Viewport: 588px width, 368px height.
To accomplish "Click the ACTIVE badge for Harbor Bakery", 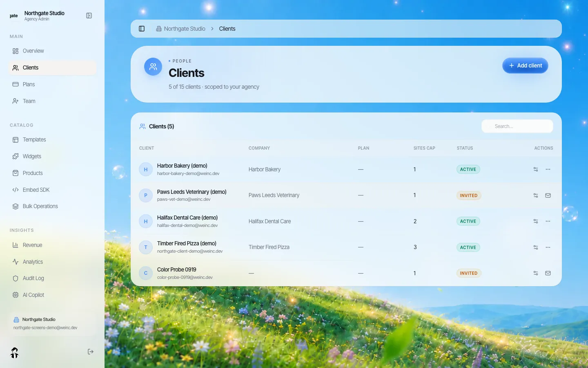I will 468,169.
